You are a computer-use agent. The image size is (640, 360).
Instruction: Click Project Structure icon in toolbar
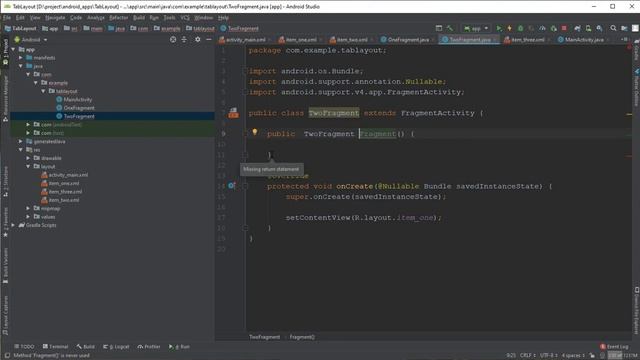click(624, 28)
